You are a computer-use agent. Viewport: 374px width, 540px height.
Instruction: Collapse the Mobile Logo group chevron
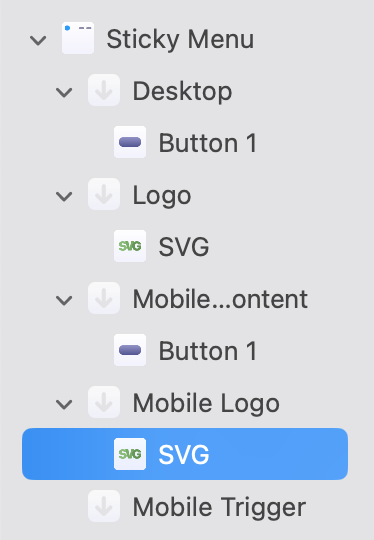[x=64, y=404]
